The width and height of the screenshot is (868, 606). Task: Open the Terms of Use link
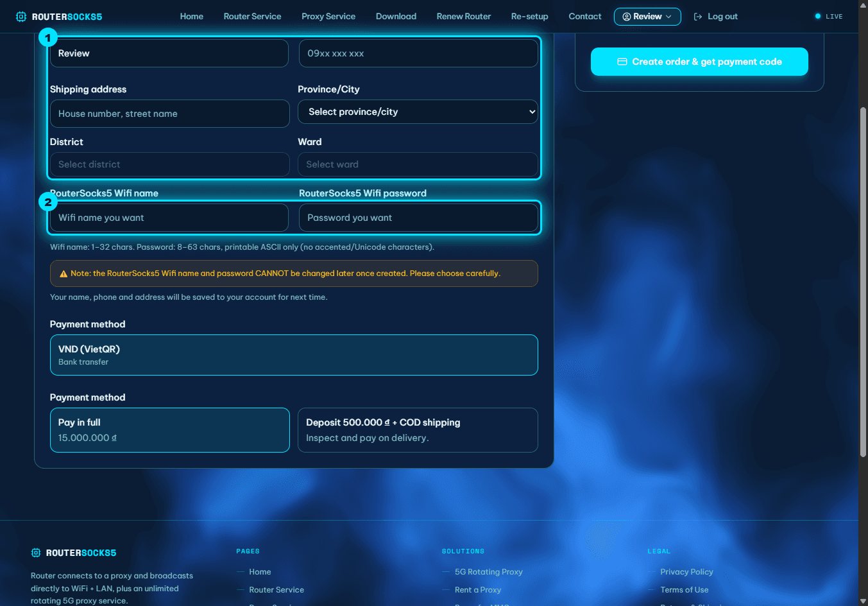685,590
